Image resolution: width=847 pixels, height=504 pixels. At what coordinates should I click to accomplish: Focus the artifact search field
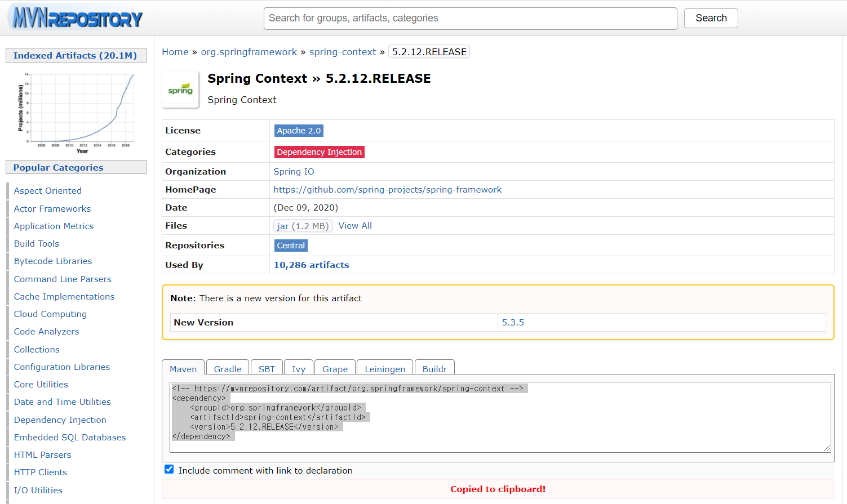[x=470, y=18]
